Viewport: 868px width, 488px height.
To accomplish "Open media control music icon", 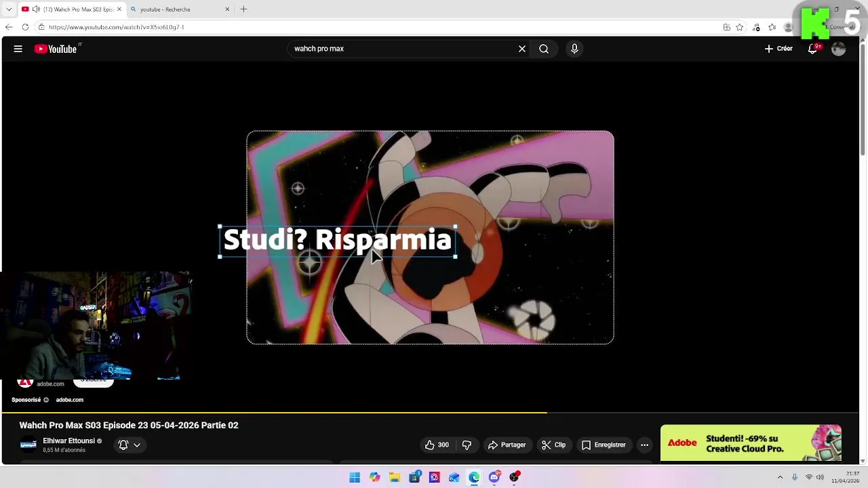I will pos(757,27).
